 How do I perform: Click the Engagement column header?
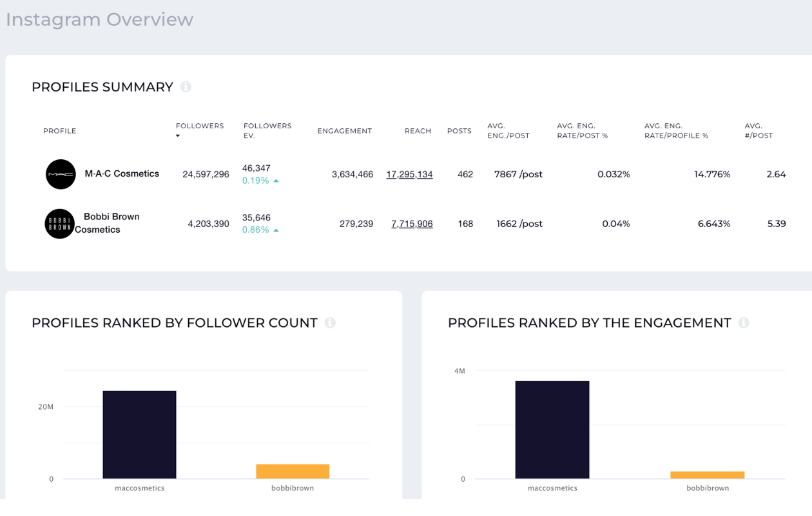[x=344, y=131]
